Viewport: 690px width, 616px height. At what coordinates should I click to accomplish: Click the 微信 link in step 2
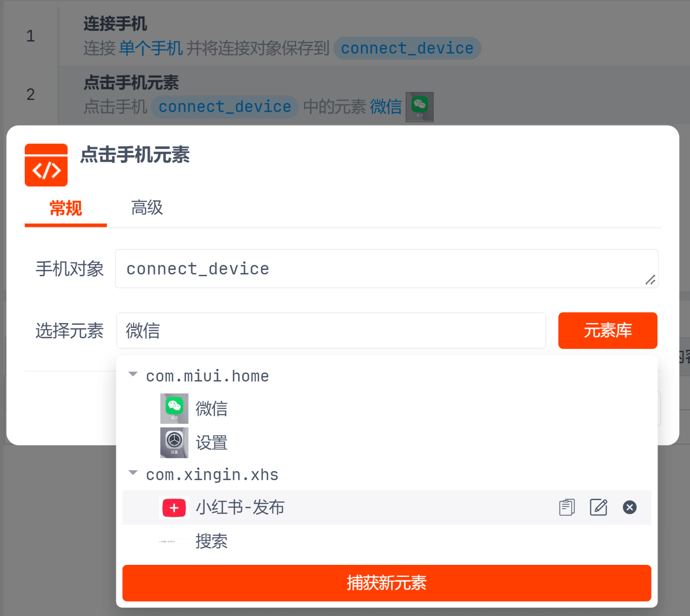pos(386,107)
